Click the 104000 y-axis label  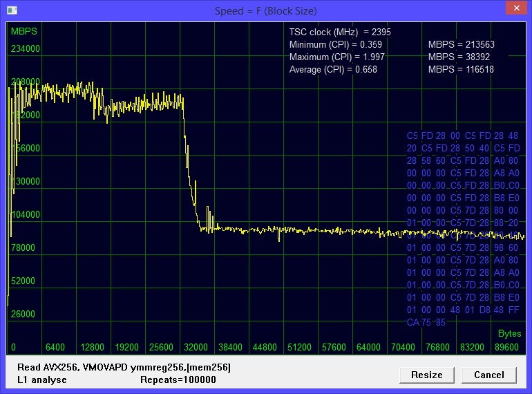coord(25,214)
